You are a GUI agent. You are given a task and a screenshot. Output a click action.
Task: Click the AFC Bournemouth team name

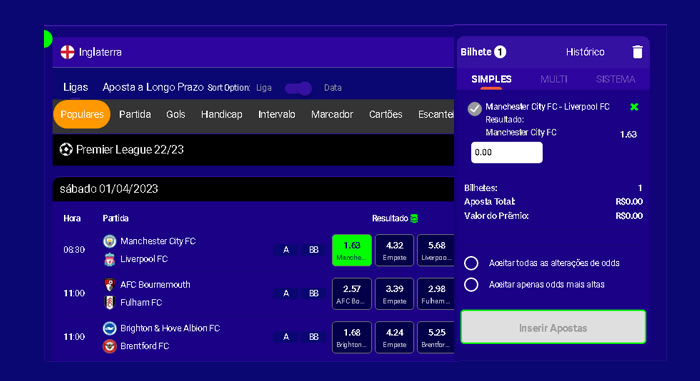pos(155,285)
